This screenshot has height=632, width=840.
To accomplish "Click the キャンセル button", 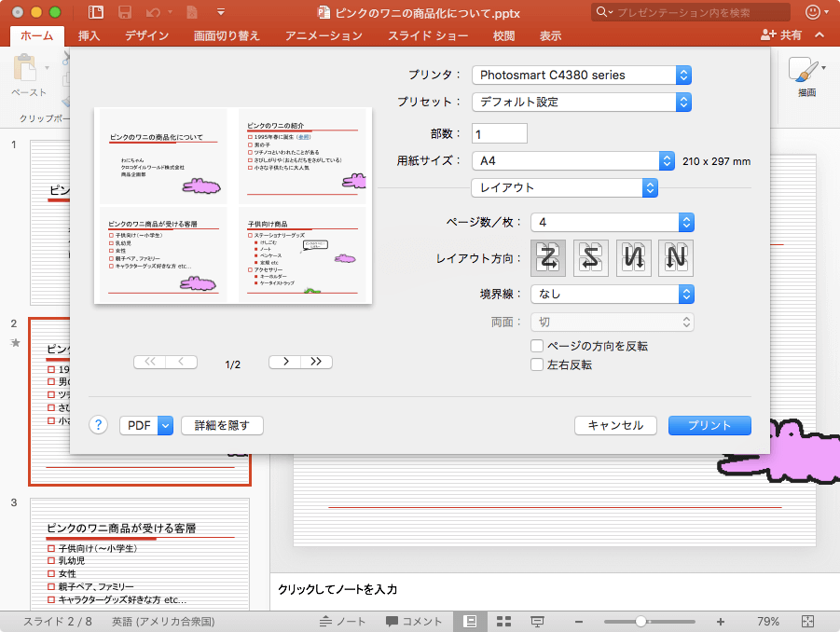I will (615, 425).
